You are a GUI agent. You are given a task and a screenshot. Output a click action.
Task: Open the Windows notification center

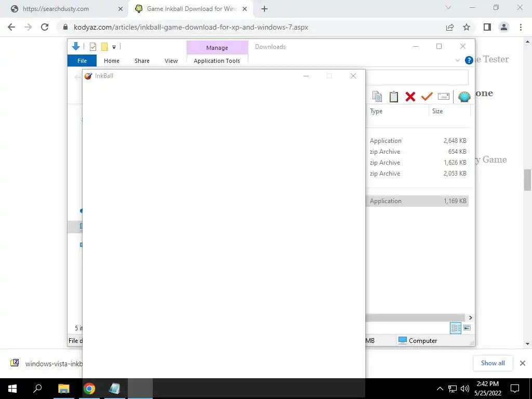pos(515,389)
